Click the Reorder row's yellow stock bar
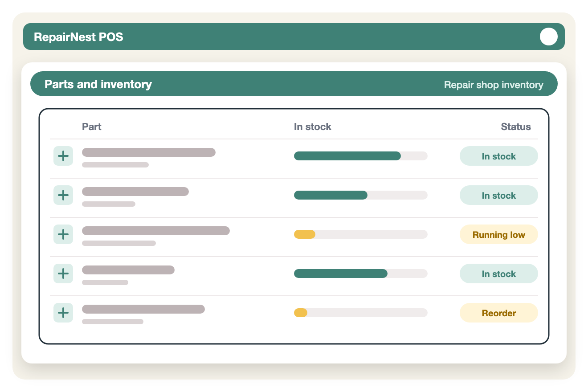Image resolution: width=588 pixels, height=392 pixels. 301,313
